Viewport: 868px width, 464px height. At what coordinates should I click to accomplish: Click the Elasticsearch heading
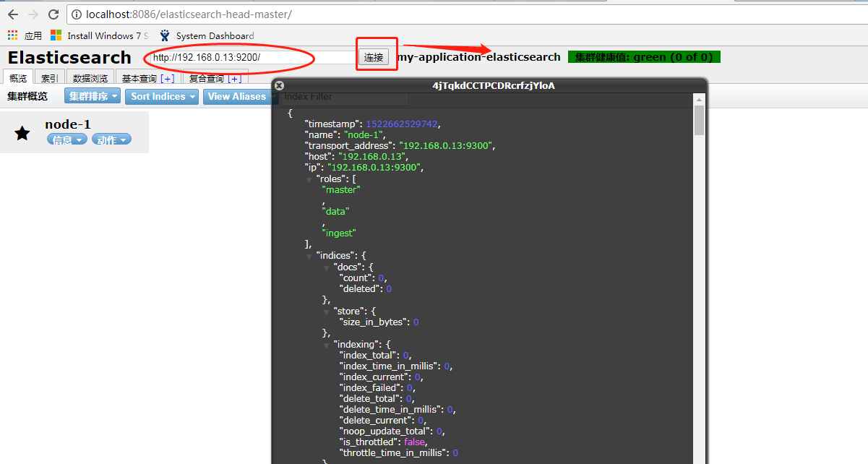(70, 57)
